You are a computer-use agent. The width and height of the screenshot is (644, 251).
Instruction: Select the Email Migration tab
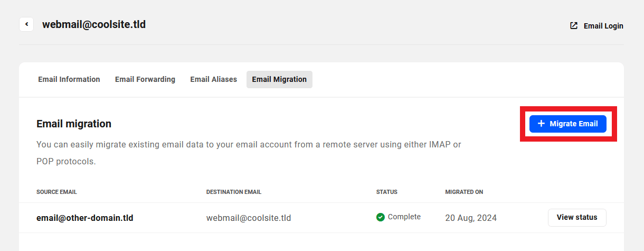tap(279, 79)
